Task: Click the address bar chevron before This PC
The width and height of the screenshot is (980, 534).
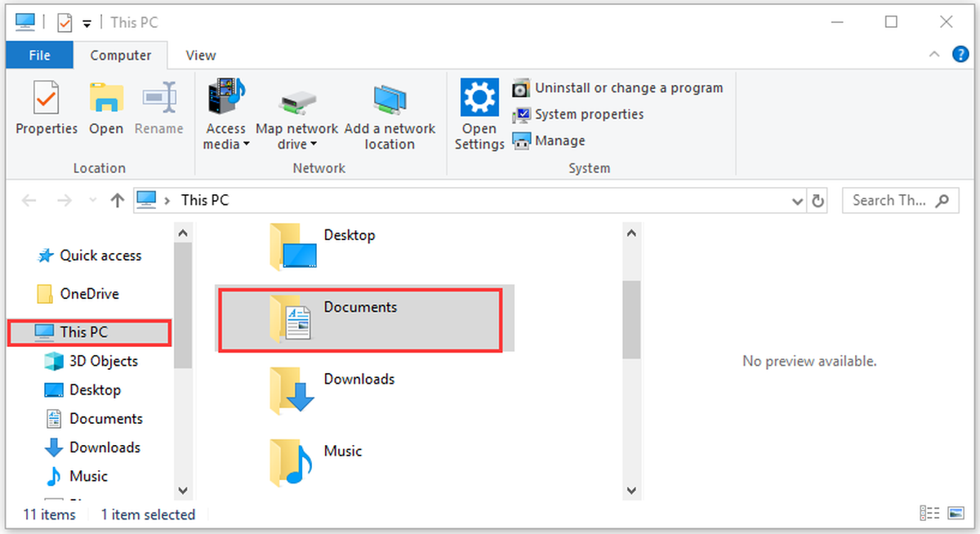Action: 168,200
